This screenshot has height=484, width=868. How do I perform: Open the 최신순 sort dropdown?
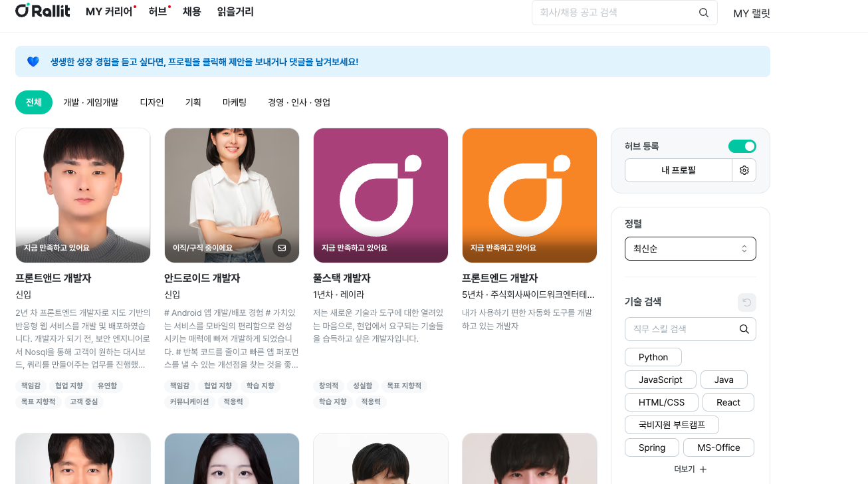(691, 249)
